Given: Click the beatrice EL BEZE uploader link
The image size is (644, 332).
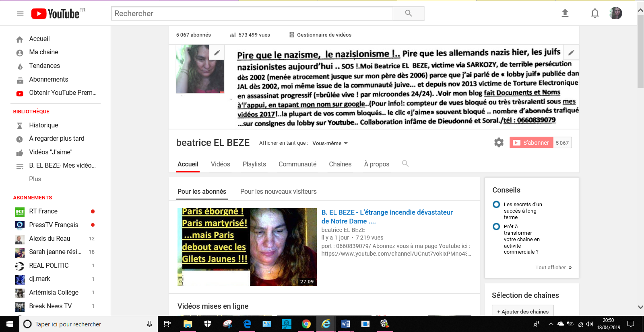Looking at the screenshot, I should [x=343, y=230].
